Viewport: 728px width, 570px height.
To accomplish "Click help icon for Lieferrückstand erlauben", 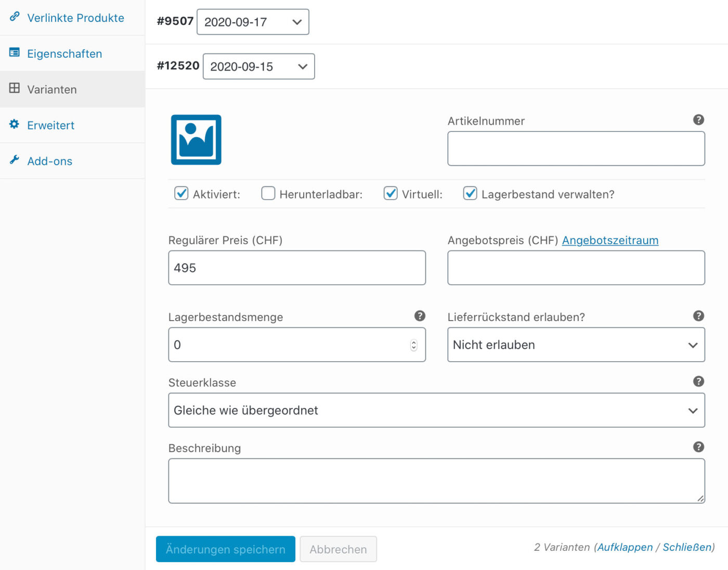I will (698, 316).
